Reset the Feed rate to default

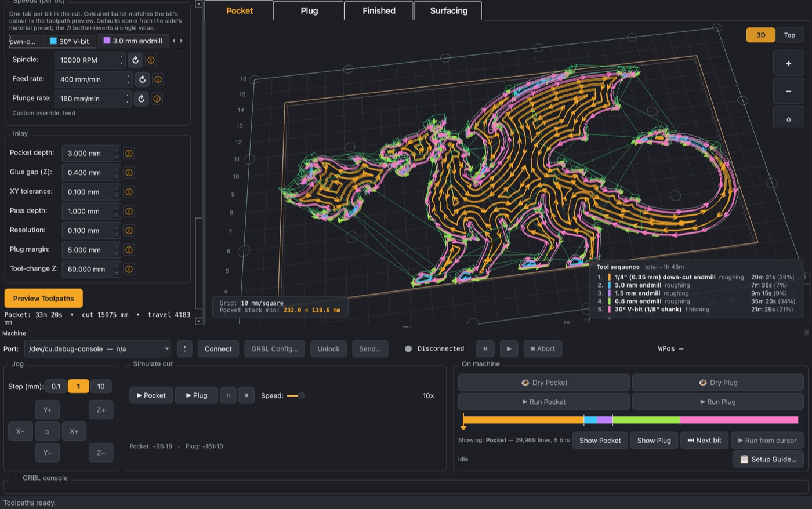point(142,79)
